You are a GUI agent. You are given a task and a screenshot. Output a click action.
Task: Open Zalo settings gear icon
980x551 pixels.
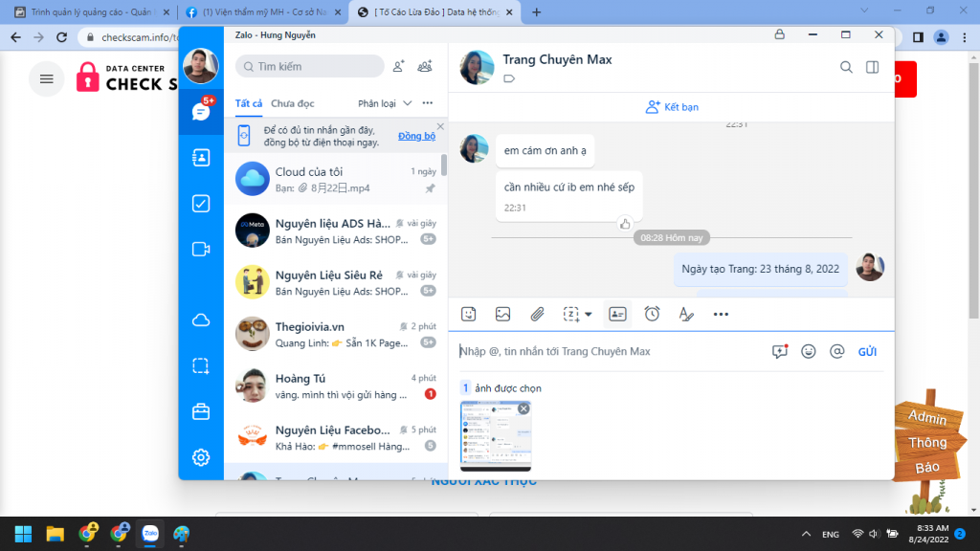[201, 457]
